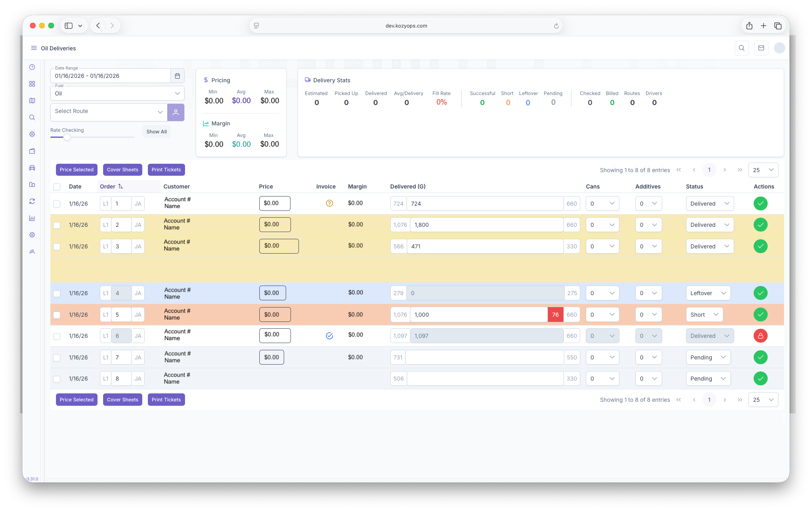Viewport: 812px width, 512px height.
Task: Click the red lock icon in row 6
Action: 760,336
